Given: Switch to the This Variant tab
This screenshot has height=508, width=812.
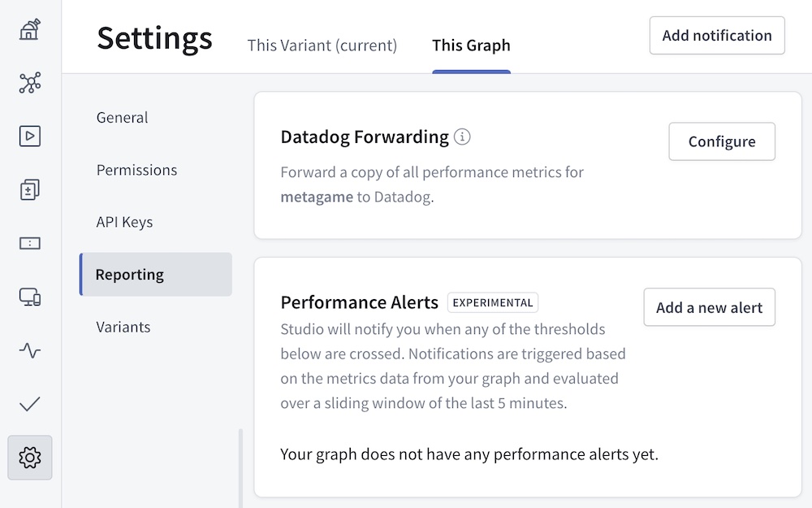Looking at the screenshot, I should point(322,46).
